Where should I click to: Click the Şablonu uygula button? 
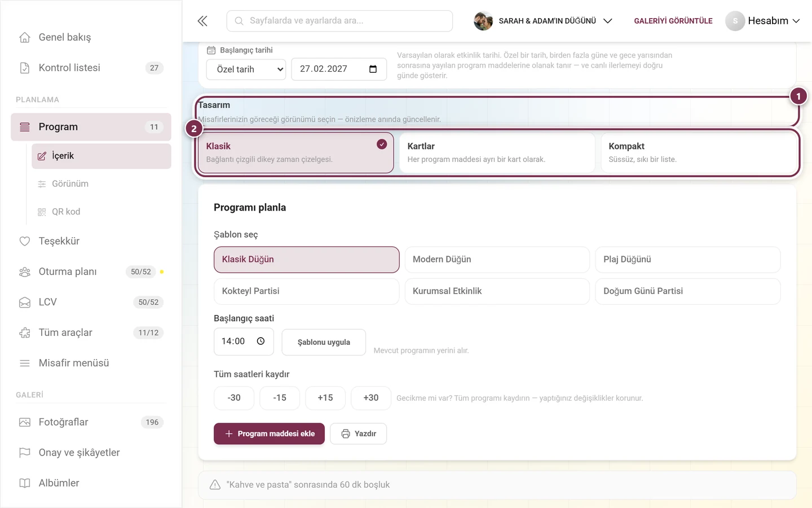324,342
